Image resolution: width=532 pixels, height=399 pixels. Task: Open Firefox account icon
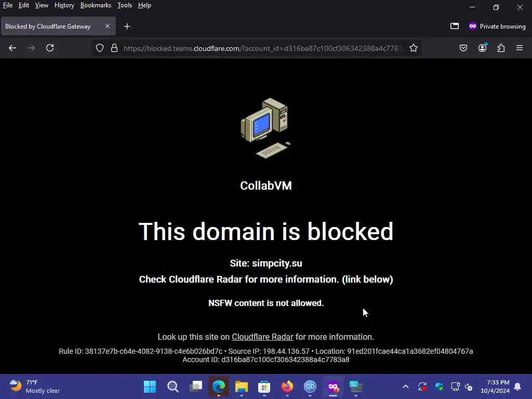(x=483, y=48)
